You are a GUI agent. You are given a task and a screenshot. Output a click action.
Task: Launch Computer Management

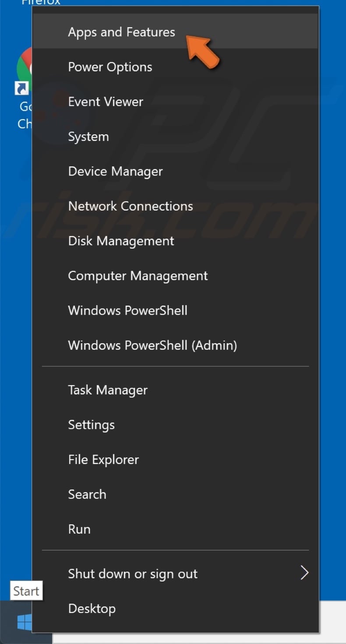138,276
